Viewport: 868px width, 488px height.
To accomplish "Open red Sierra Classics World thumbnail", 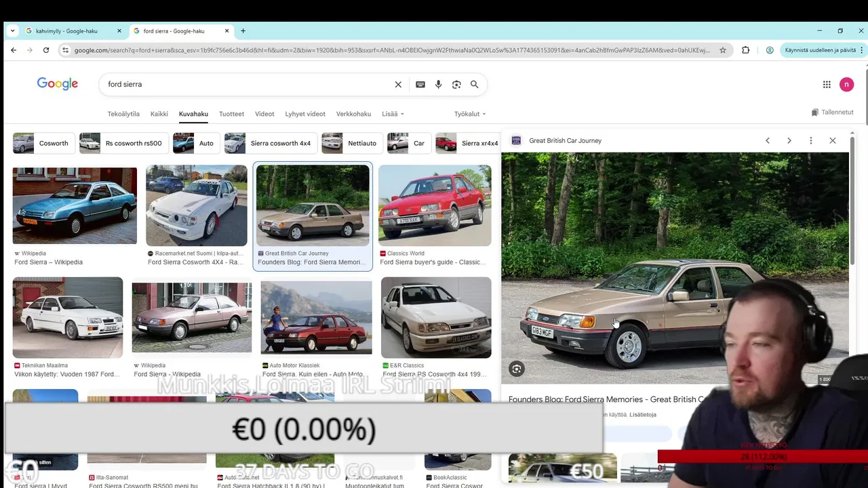I will (x=435, y=205).
